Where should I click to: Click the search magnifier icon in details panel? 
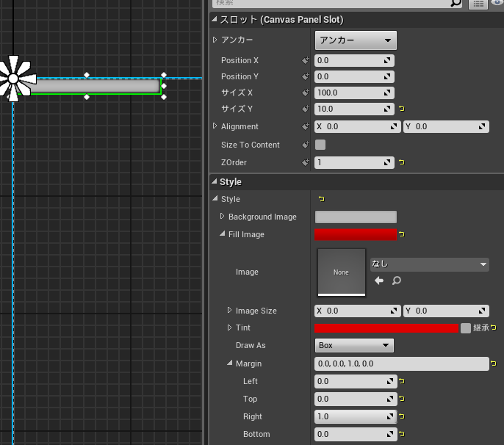[456, 3]
